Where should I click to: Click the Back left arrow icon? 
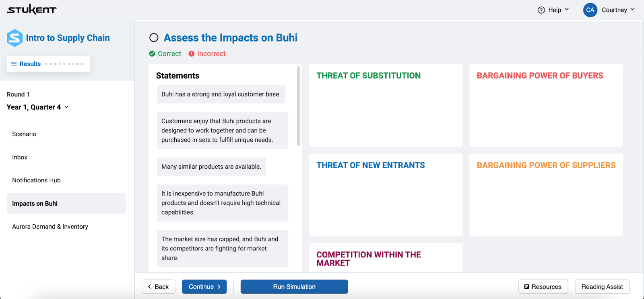click(x=150, y=287)
